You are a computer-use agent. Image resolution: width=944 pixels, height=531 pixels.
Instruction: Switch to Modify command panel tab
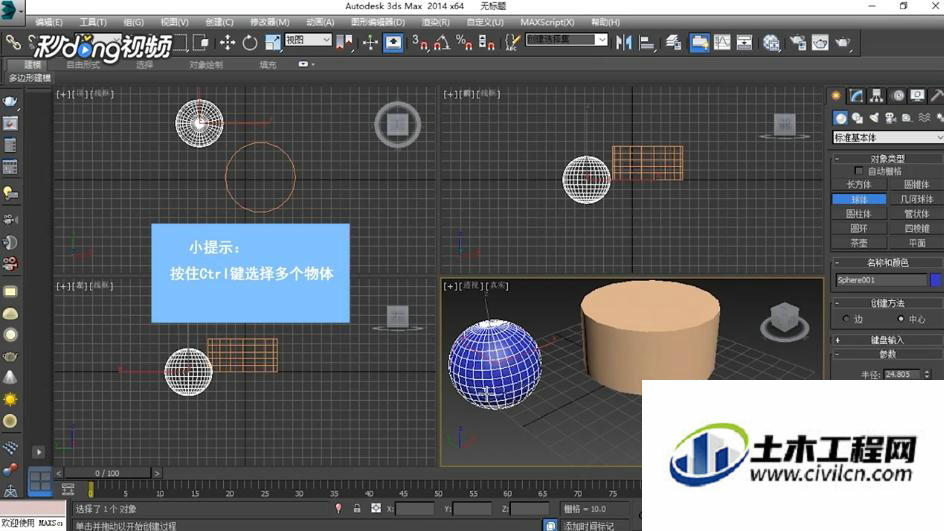tap(857, 96)
